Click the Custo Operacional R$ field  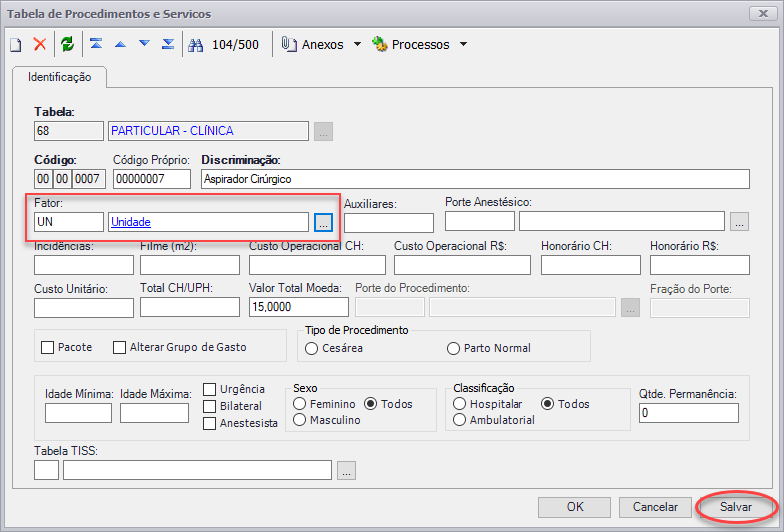(x=462, y=265)
